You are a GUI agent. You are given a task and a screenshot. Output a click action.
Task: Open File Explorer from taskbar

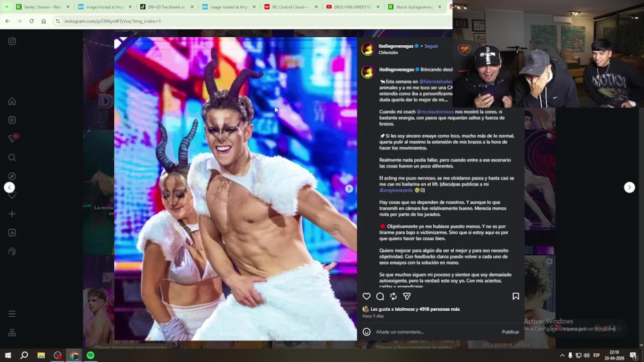41,355
